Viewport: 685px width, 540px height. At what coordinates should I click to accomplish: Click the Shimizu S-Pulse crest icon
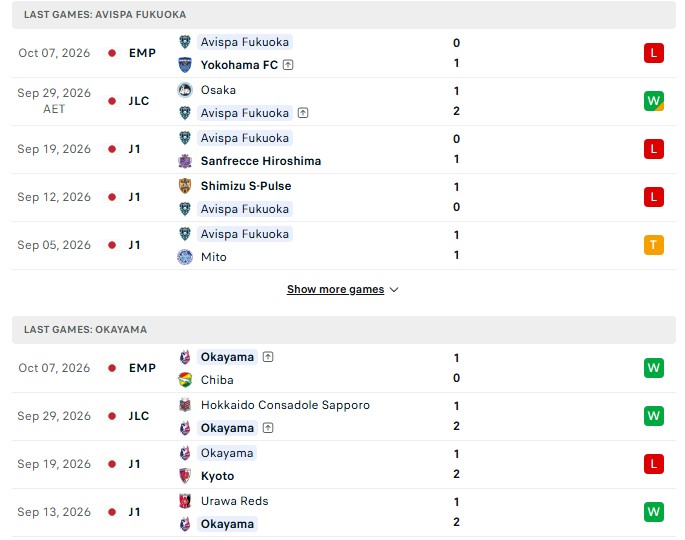pos(185,186)
